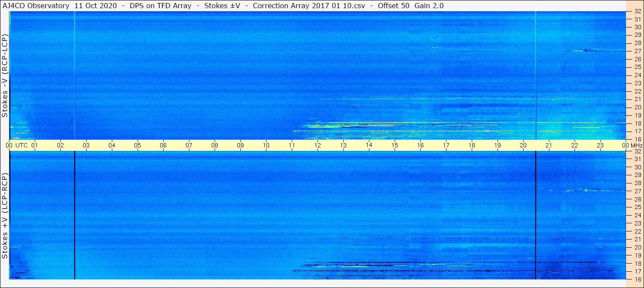
Task: Select hour 10 on the UTC axis
Action: [x=266, y=145]
